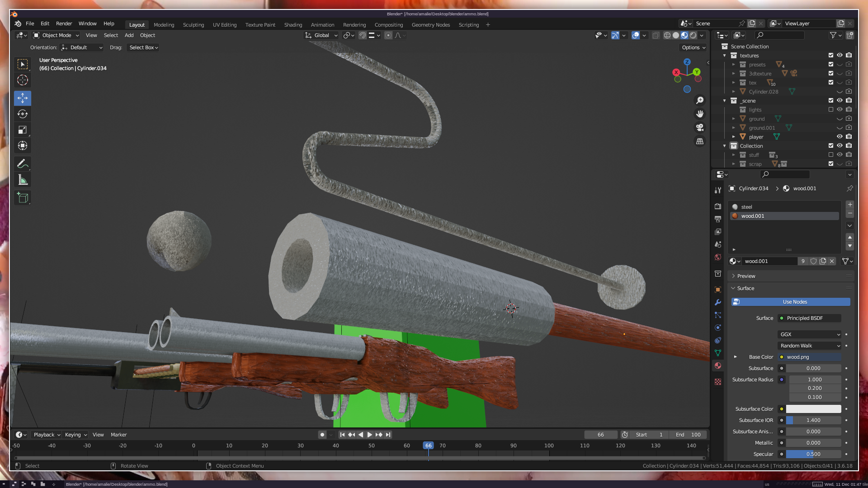The width and height of the screenshot is (868, 488).
Task: Enable the lights collection checkbox
Action: point(831,109)
